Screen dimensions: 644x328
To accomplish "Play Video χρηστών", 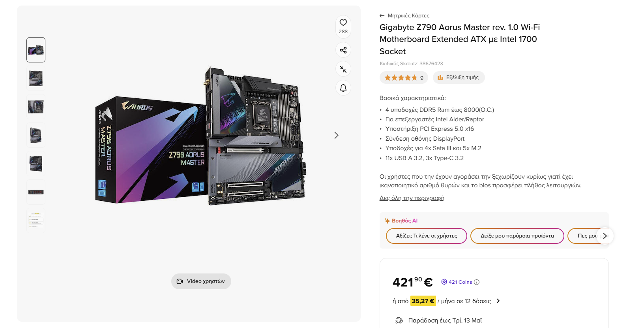I will coord(201,281).
